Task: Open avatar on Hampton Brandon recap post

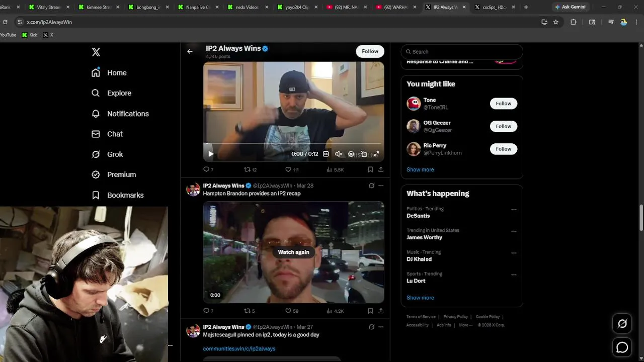Action: (x=193, y=190)
